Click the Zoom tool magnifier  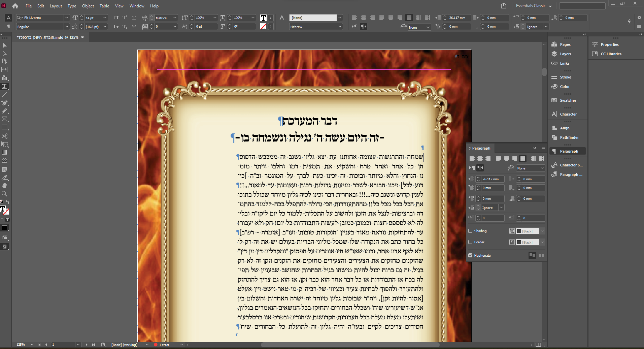[x=4, y=194]
